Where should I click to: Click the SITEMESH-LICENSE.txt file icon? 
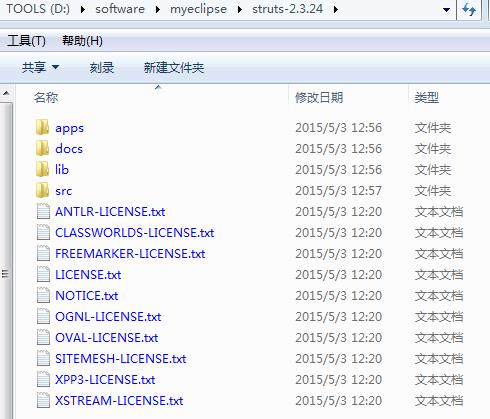point(43,359)
